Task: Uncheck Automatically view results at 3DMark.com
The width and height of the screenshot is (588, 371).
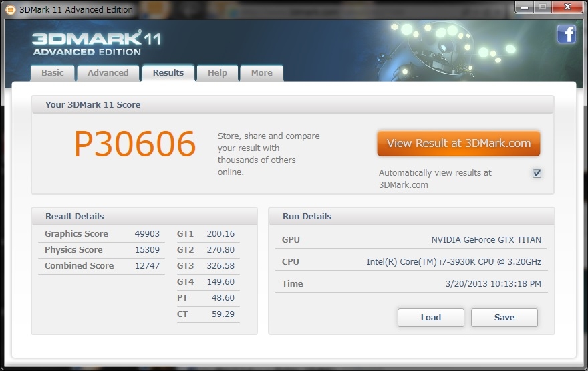Action: pos(537,173)
